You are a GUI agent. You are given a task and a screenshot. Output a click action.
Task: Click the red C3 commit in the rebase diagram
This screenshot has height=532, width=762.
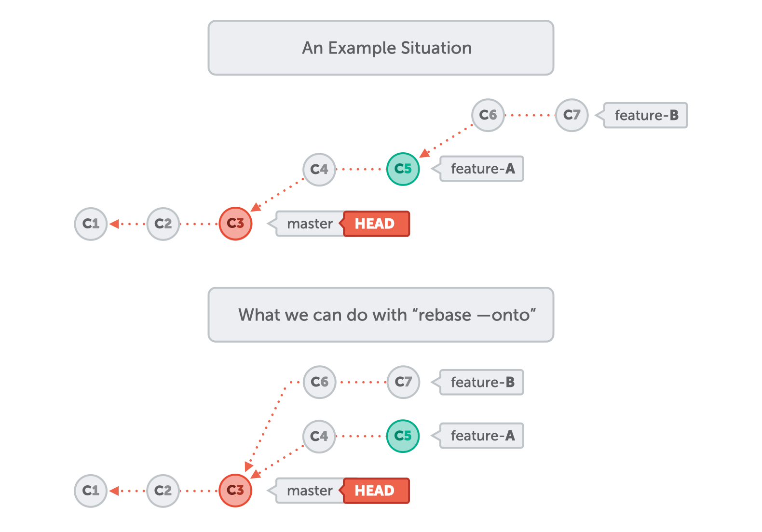[x=235, y=491]
